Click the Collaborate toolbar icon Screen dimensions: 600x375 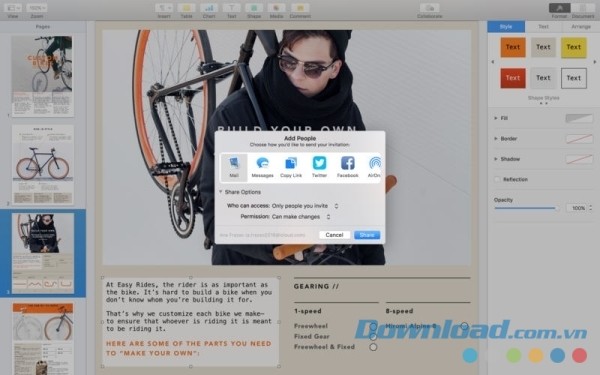tap(429, 8)
